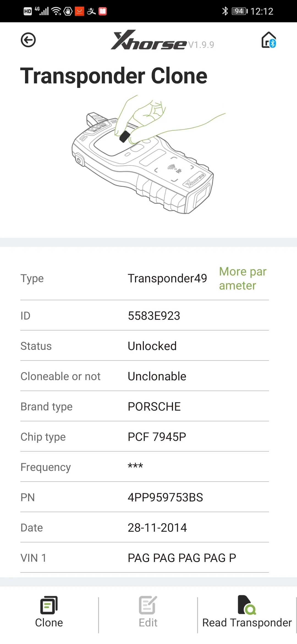The width and height of the screenshot is (297, 644).
Task: Tap the Transponder49 type value
Action: [x=167, y=278]
